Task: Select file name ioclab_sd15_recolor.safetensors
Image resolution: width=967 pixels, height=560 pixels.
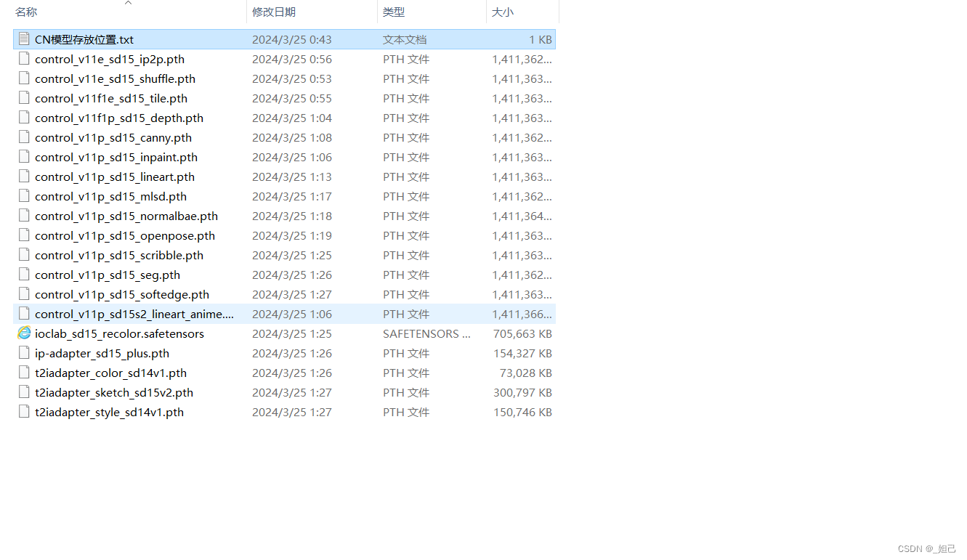Action: [119, 333]
